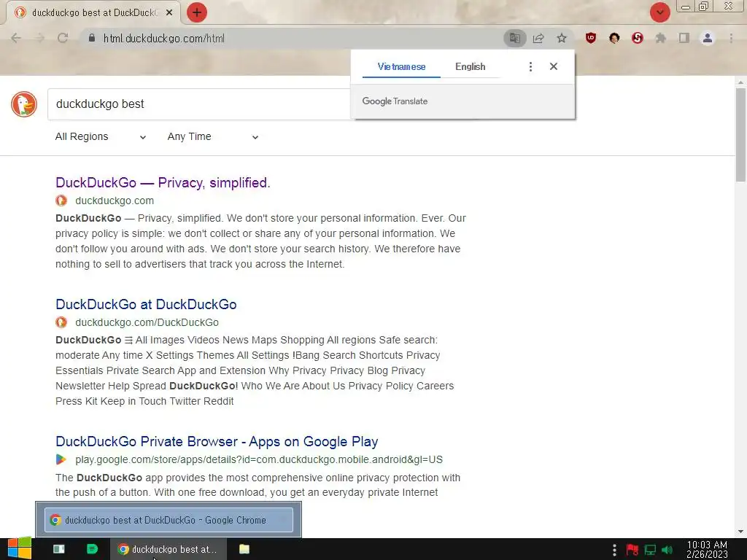Click the Chrome taskbar button
Viewport: 747px width, 560px height.
[169, 549]
